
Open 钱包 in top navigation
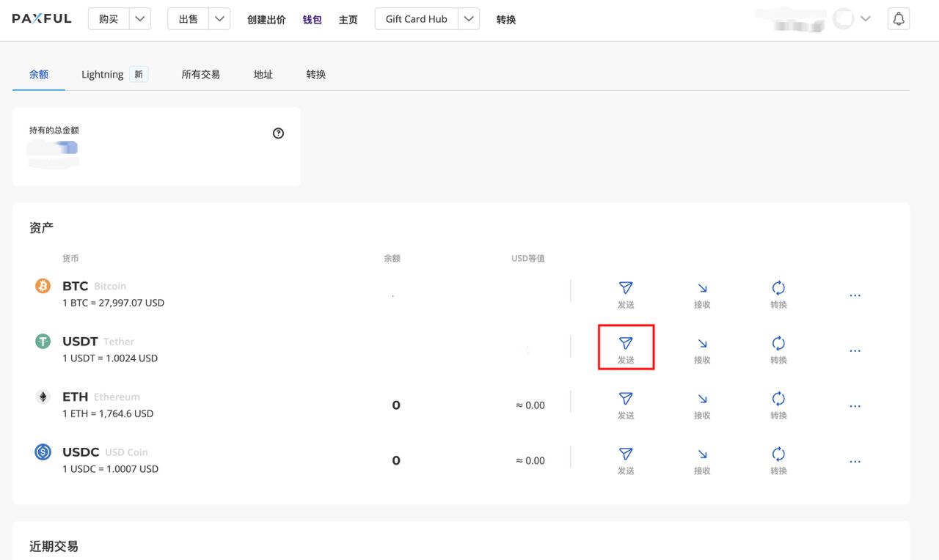[312, 20]
